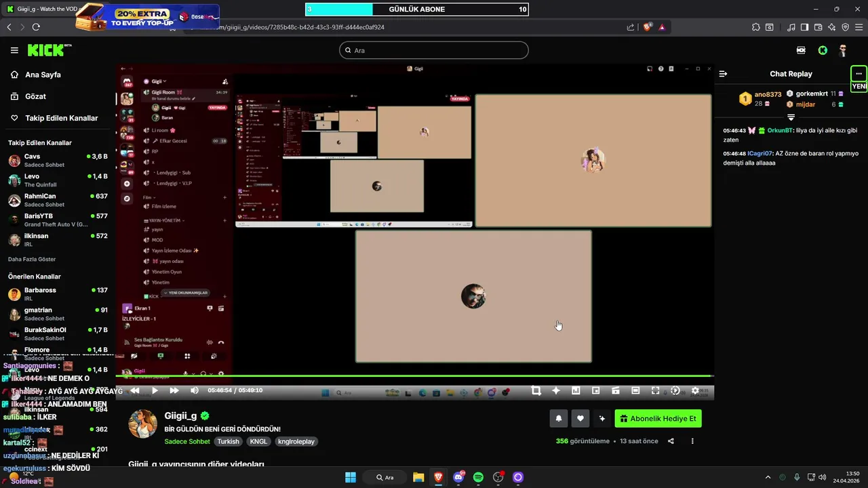Enter fullscreen mode
This screenshot has width=868, height=488.
pos(655,390)
